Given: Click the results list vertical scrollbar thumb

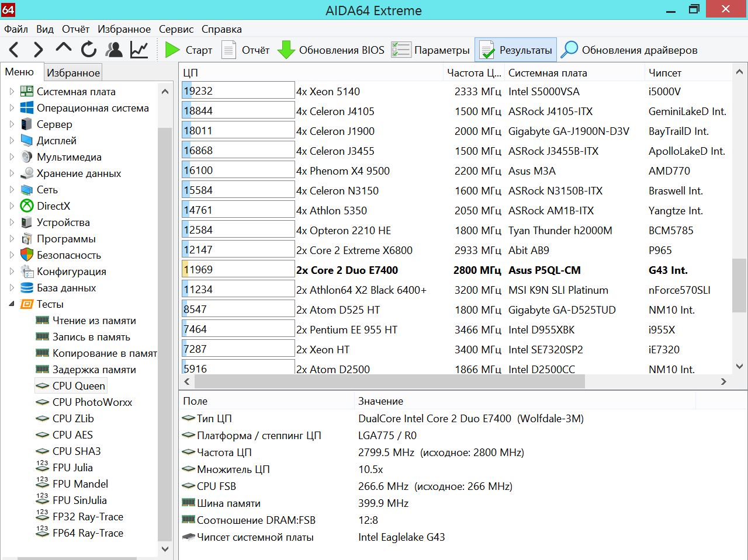Looking at the screenshot, I should click(x=739, y=285).
